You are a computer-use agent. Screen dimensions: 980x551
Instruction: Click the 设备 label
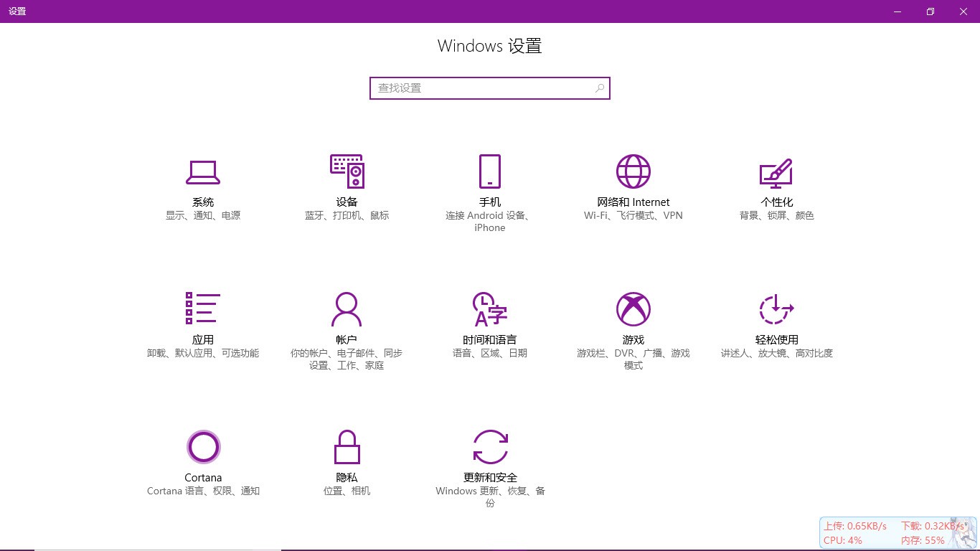[347, 202]
